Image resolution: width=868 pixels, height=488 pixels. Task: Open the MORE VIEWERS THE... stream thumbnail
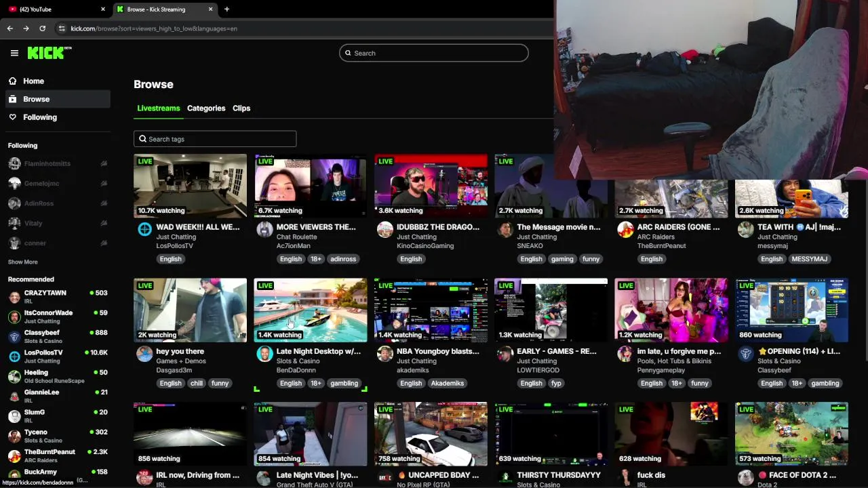[x=311, y=186]
